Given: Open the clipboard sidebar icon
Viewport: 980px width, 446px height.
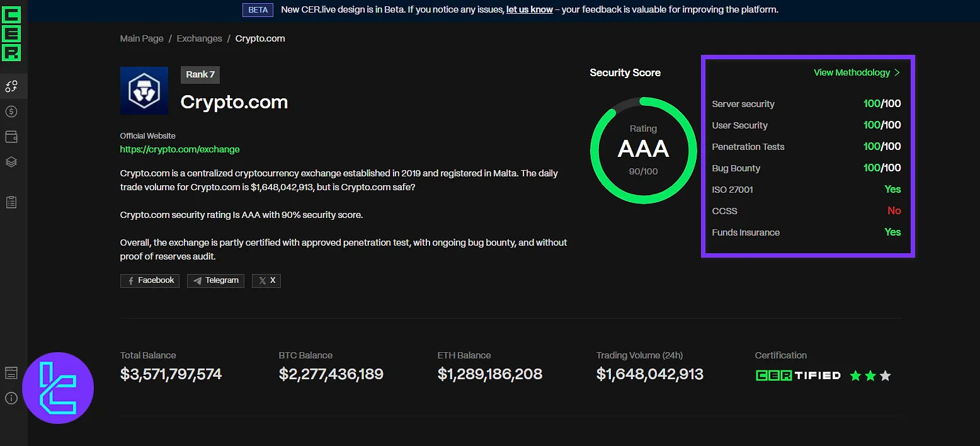Looking at the screenshot, I should coord(11,202).
